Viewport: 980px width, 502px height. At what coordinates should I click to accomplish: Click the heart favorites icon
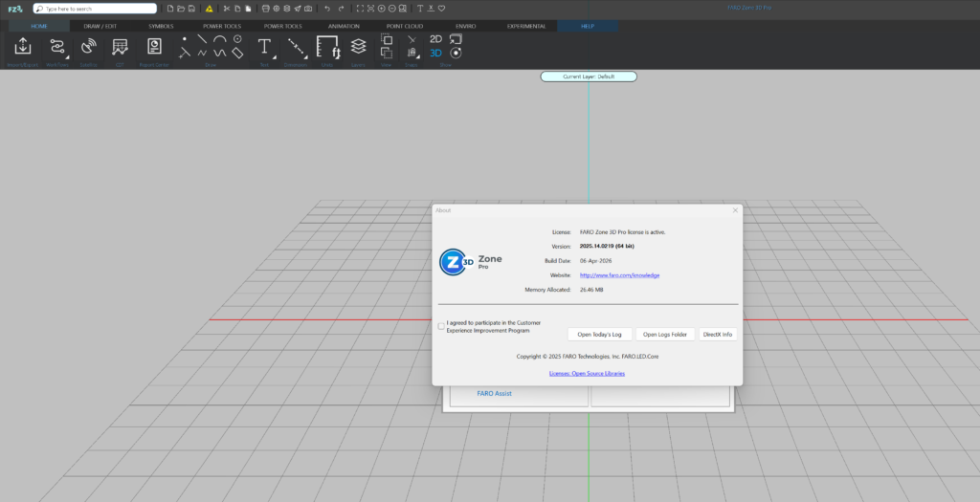(441, 9)
